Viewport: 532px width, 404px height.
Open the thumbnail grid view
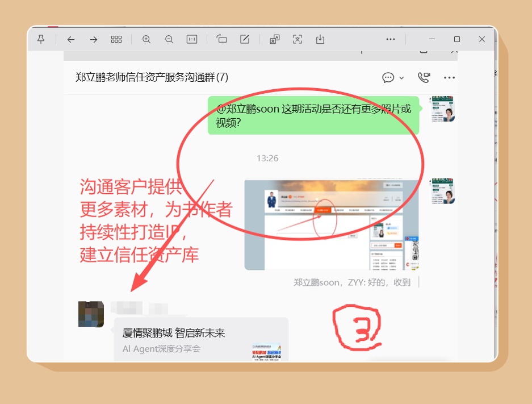coord(116,39)
